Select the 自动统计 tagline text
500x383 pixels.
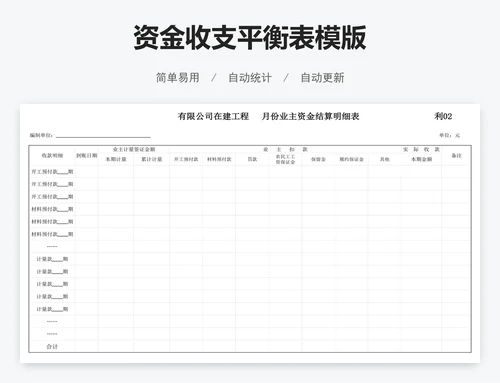[250, 78]
